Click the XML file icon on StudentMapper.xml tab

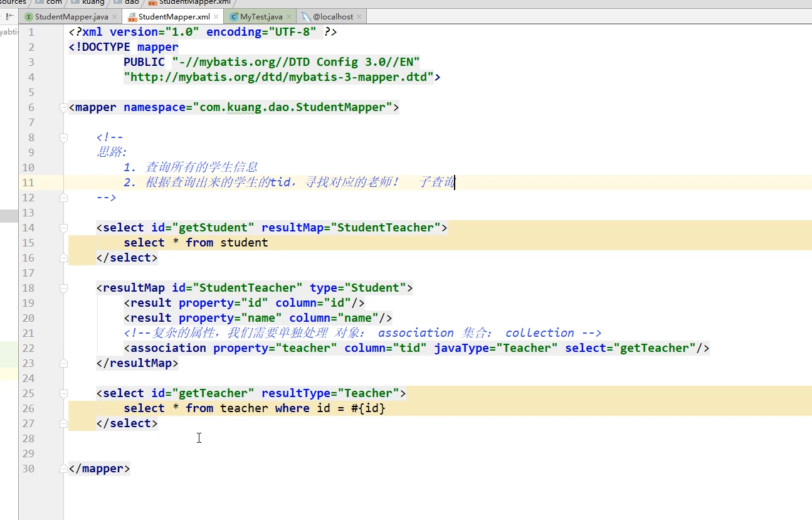point(132,17)
